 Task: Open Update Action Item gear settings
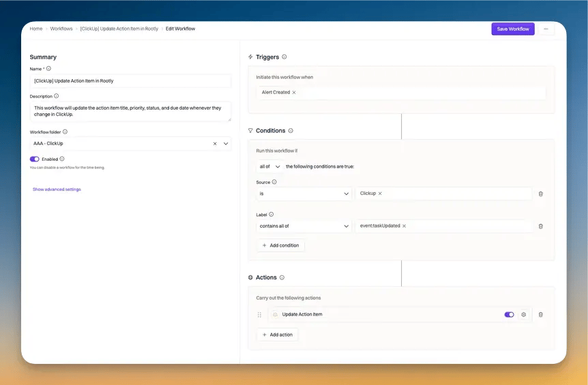[x=524, y=315]
